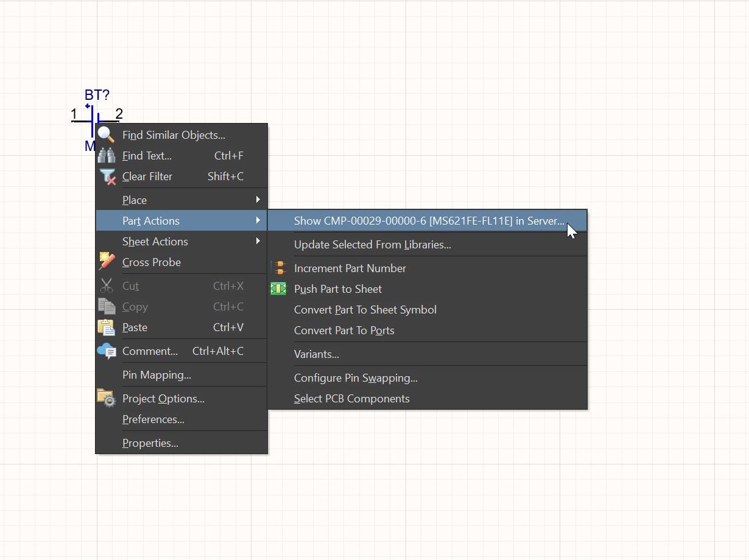Choose Push Part to Sheet

[427, 289]
